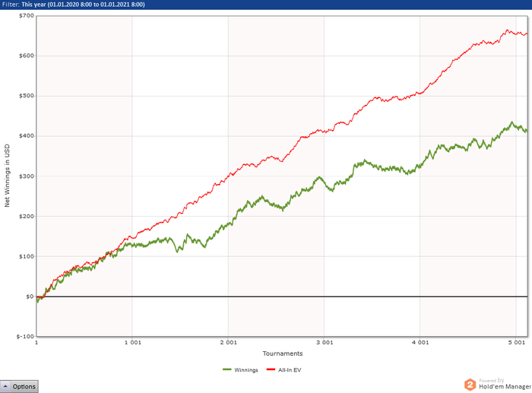Click the Hold'em Manager text
Screen dimensions: 532x393
505,387
